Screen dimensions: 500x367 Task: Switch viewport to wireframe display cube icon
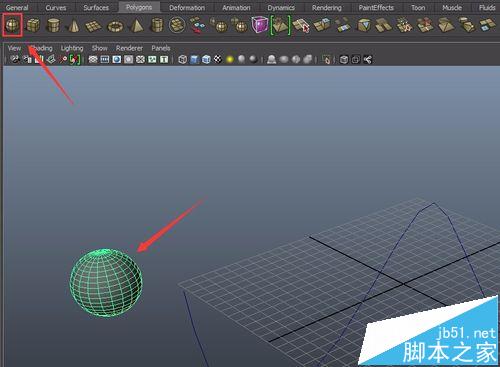tap(182, 59)
